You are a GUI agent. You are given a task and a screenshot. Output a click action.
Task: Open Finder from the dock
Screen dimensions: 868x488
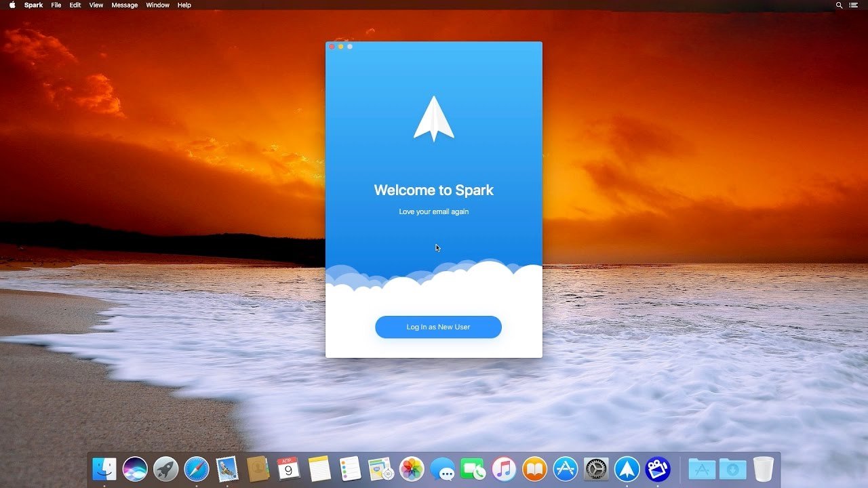click(104, 468)
